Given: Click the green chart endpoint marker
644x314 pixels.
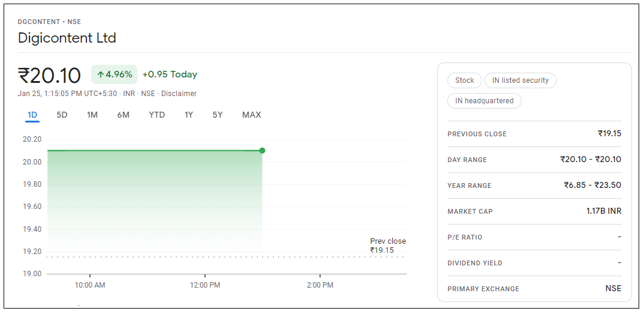Looking at the screenshot, I should 262,150.
